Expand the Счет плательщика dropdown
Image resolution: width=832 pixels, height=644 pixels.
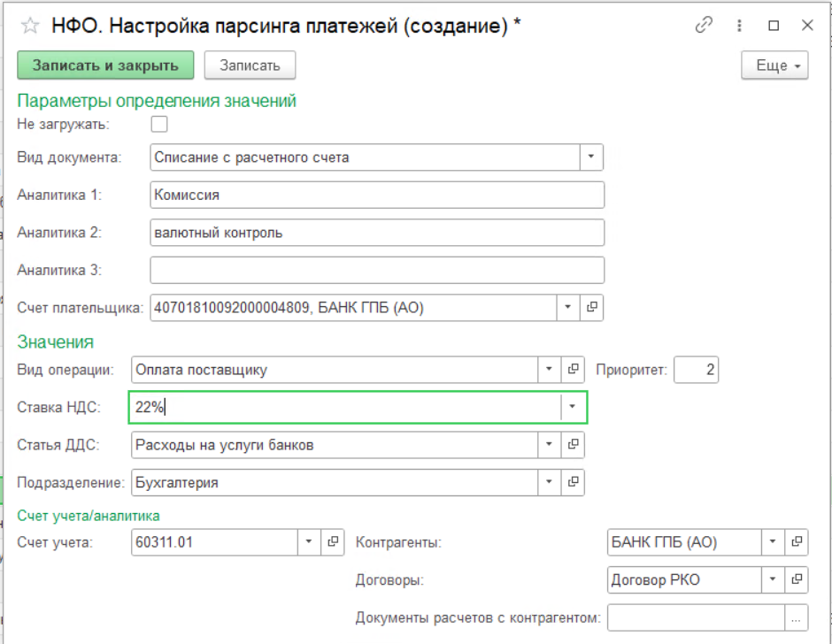pyautogui.click(x=567, y=308)
